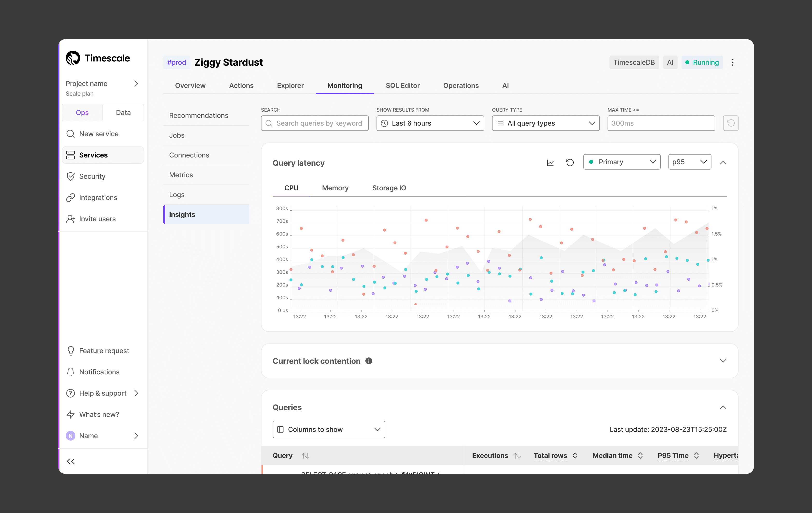Collapse the Queries panel
This screenshot has width=812, height=513.
coord(723,407)
